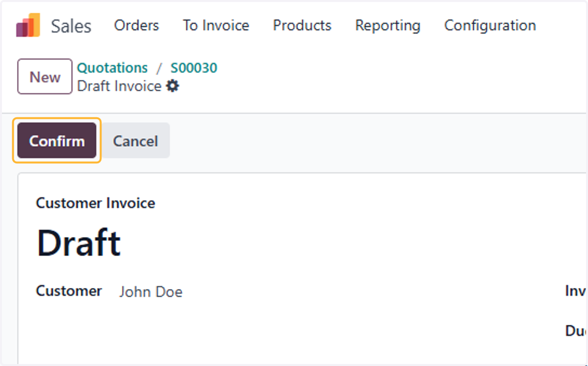The width and height of the screenshot is (588, 366).
Task: Click the large Draft invoice title
Action: point(78,243)
